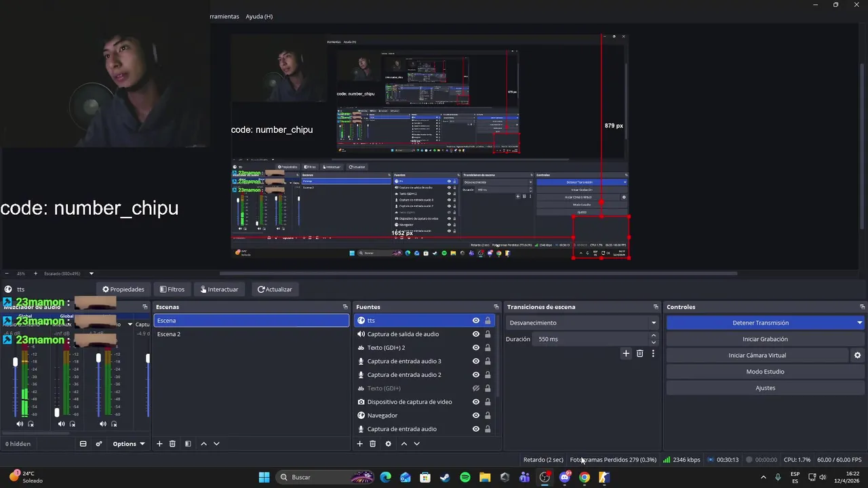Hide Captura de entrada audio 3 source
Screen dimensions: 868x488
pos(476,361)
